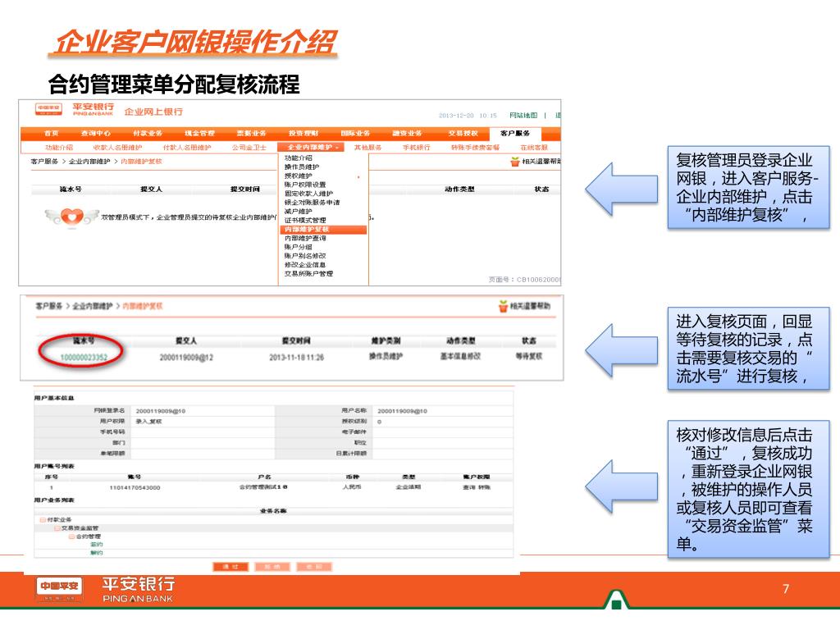This screenshot has height=630, width=840.
Task: Click account number 11014170543000
Action: point(135,487)
